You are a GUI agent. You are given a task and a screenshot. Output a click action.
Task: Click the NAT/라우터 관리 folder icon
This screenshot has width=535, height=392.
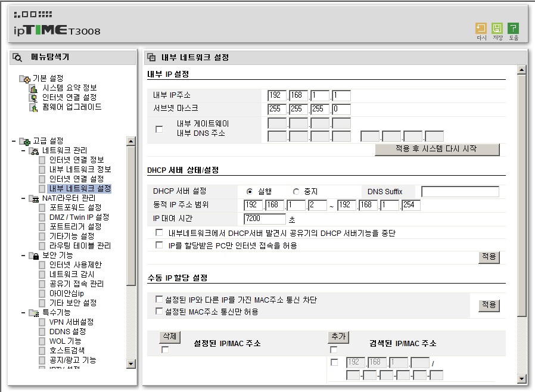pos(35,198)
